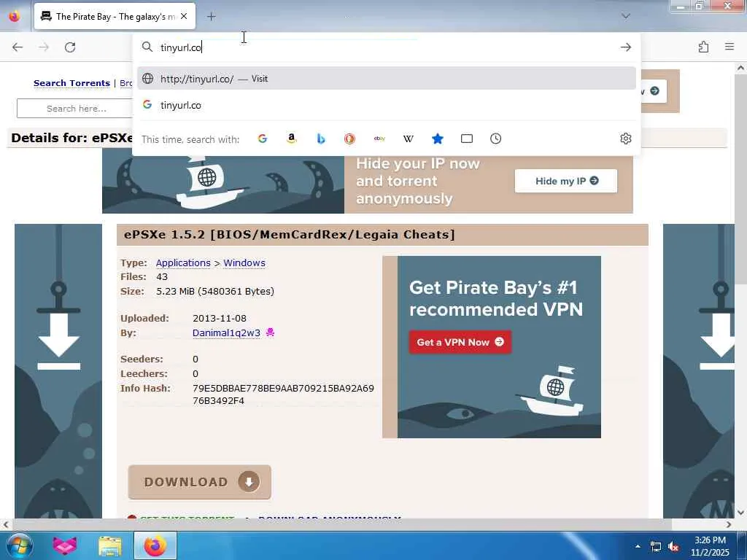Search this time with Wikipedia icon

pyautogui.click(x=409, y=139)
